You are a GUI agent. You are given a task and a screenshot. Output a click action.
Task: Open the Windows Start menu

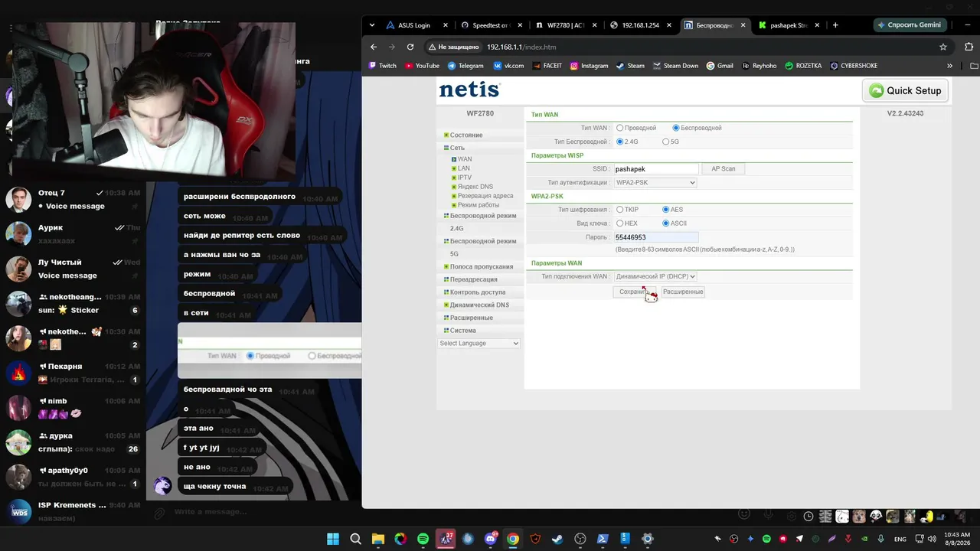point(333,539)
